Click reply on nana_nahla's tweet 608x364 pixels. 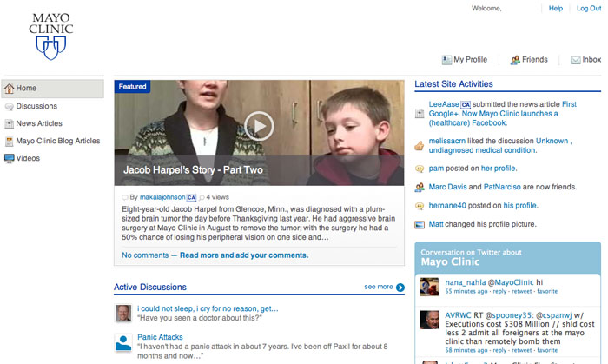[499, 291]
